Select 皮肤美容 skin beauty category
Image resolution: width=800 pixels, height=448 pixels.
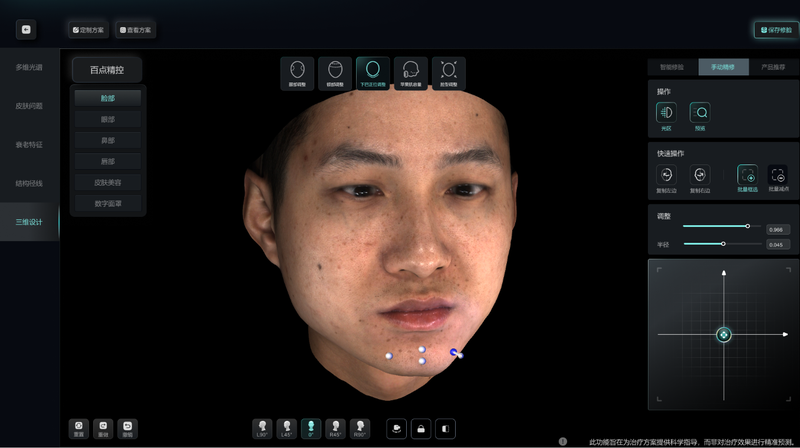point(108,182)
